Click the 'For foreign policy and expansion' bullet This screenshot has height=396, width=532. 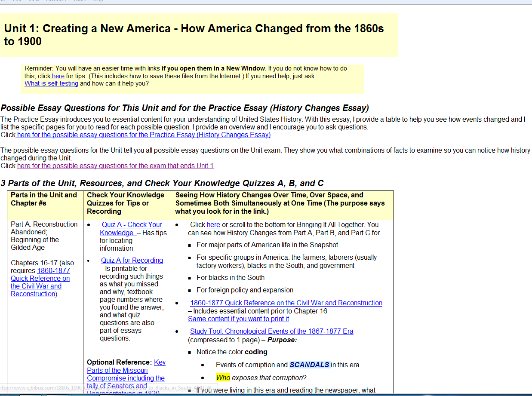pyautogui.click(x=245, y=290)
